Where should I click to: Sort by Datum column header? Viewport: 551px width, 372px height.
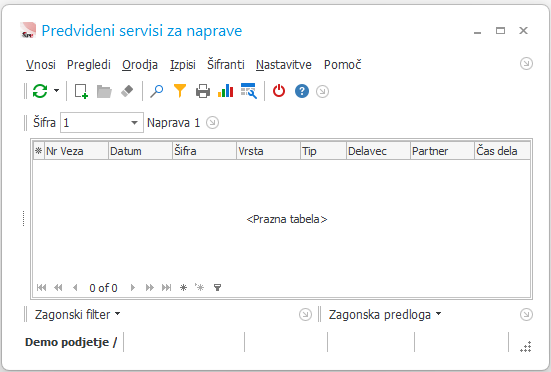click(141, 151)
